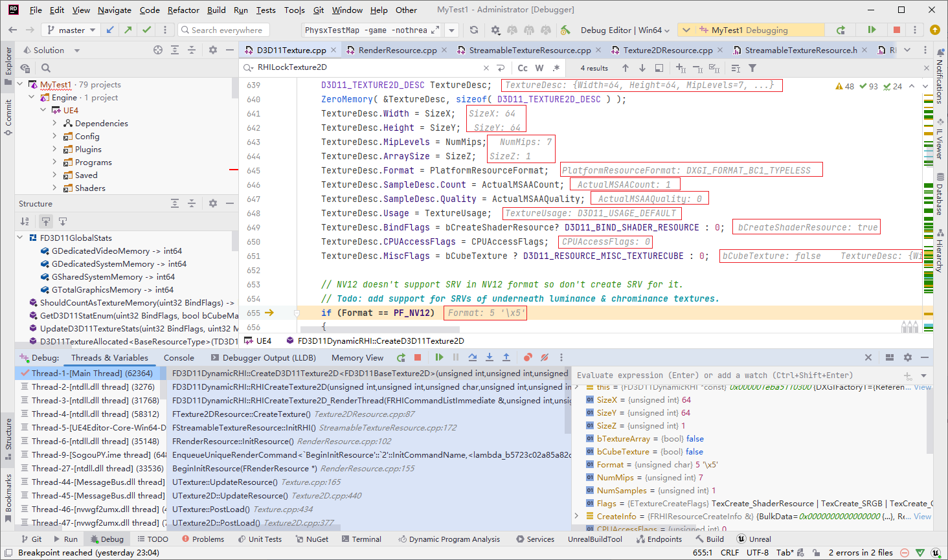Viewport: 948px width, 560px height.
Task: Click the layout settings icon in the Debug panel
Action: [890, 357]
